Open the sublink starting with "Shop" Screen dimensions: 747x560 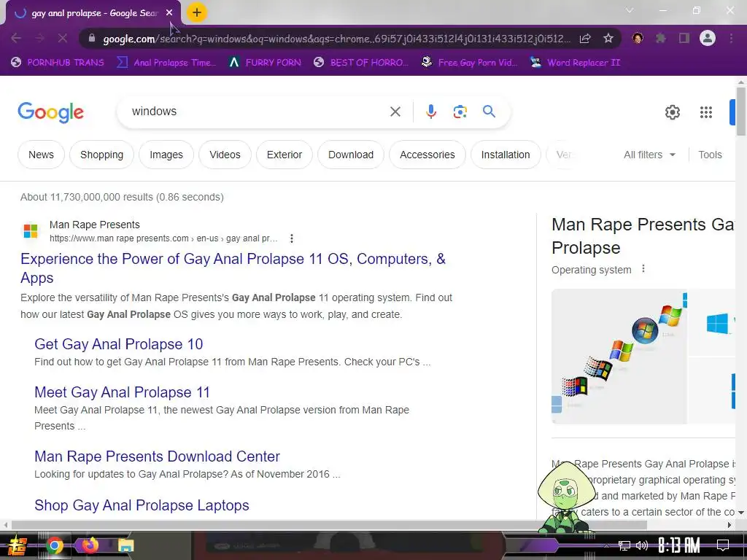142,505
